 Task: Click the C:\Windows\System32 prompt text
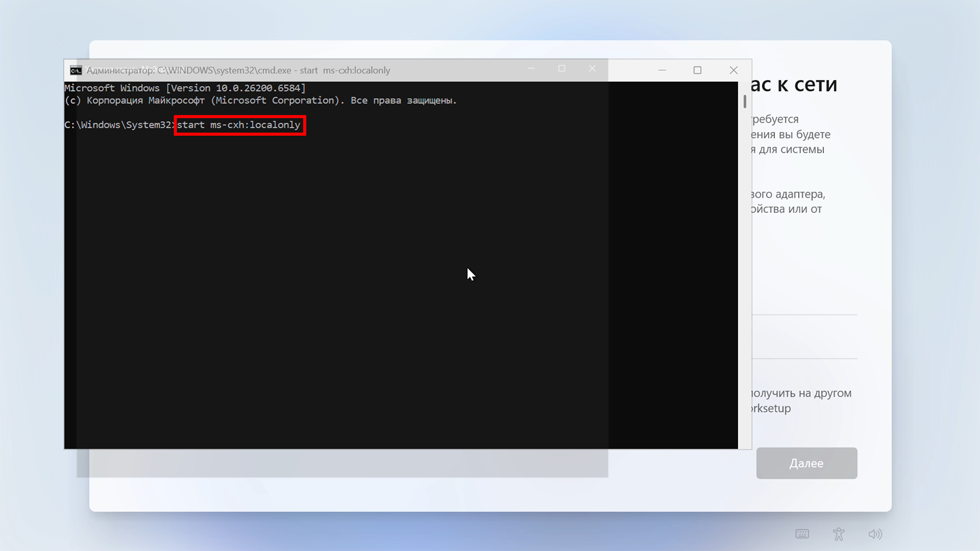[x=118, y=125]
